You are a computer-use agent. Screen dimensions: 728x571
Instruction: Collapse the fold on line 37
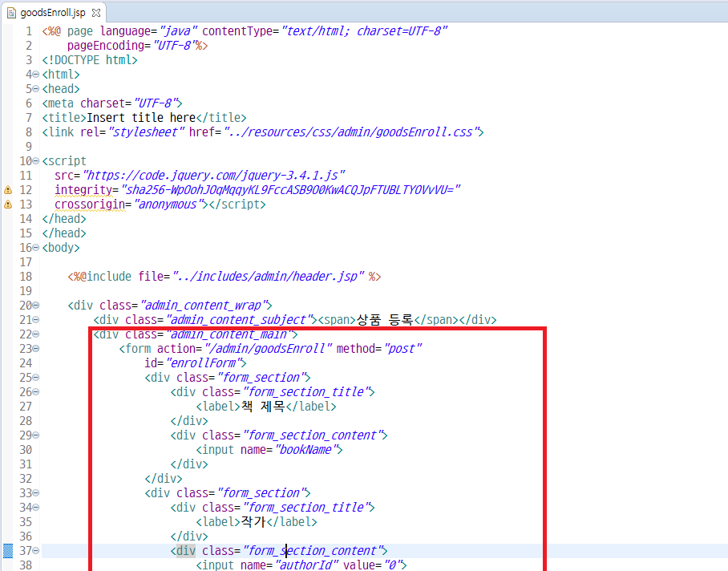click(x=36, y=551)
